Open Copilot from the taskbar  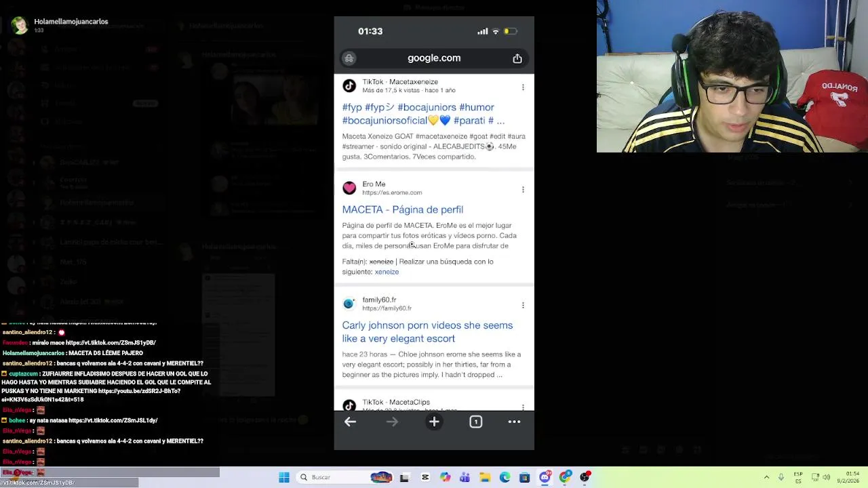[445, 477]
